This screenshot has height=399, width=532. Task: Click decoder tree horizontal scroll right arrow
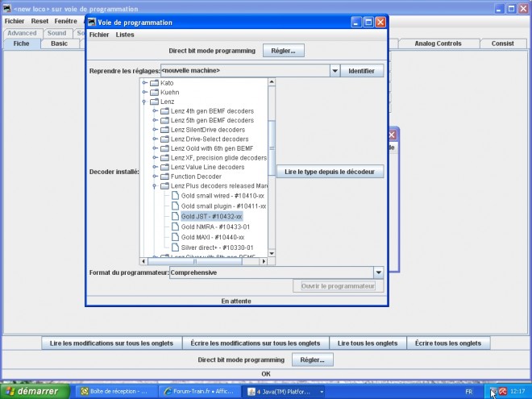coord(264,261)
